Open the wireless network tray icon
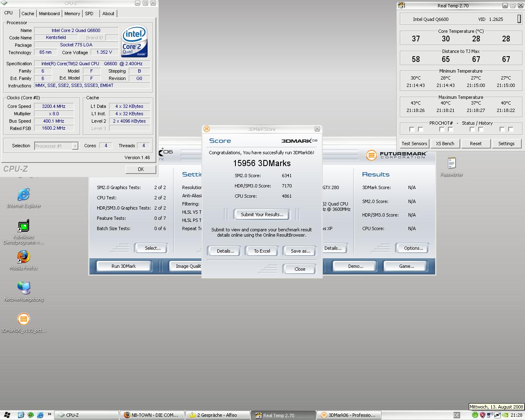 click(x=490, y=415)
